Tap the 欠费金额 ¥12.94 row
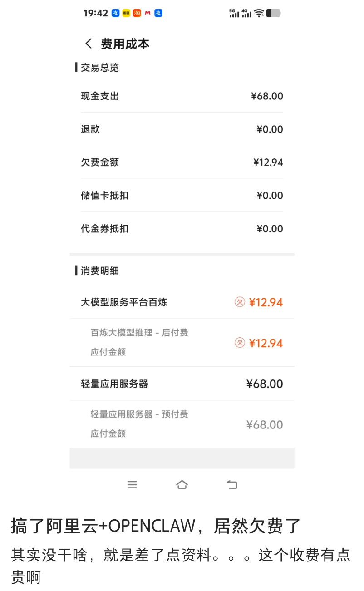364x591 pixels. (x=182, y=163)
